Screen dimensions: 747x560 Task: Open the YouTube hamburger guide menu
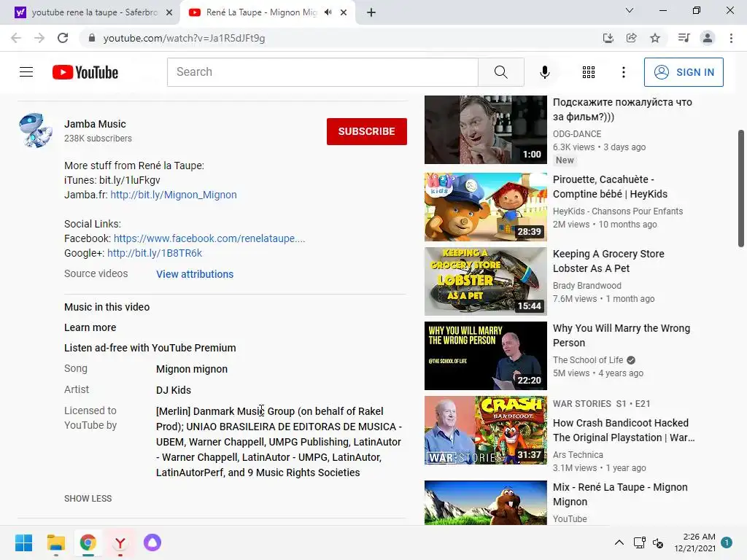(26, 72)
